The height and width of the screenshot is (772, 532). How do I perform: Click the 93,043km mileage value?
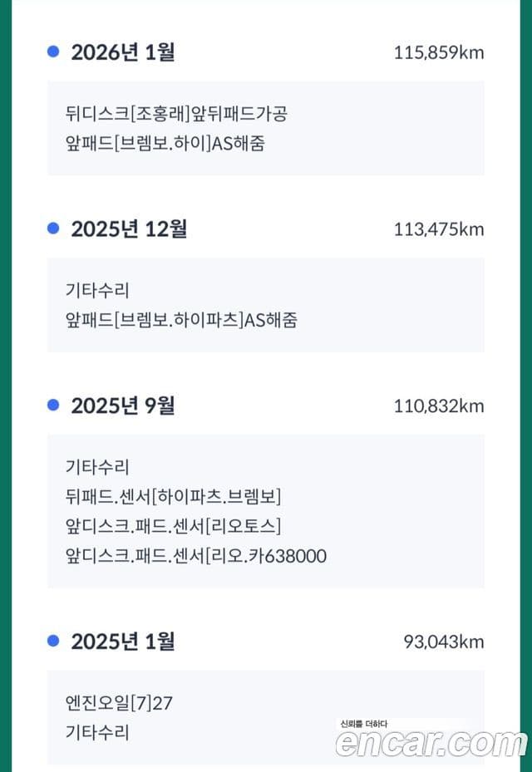point(444,642)
